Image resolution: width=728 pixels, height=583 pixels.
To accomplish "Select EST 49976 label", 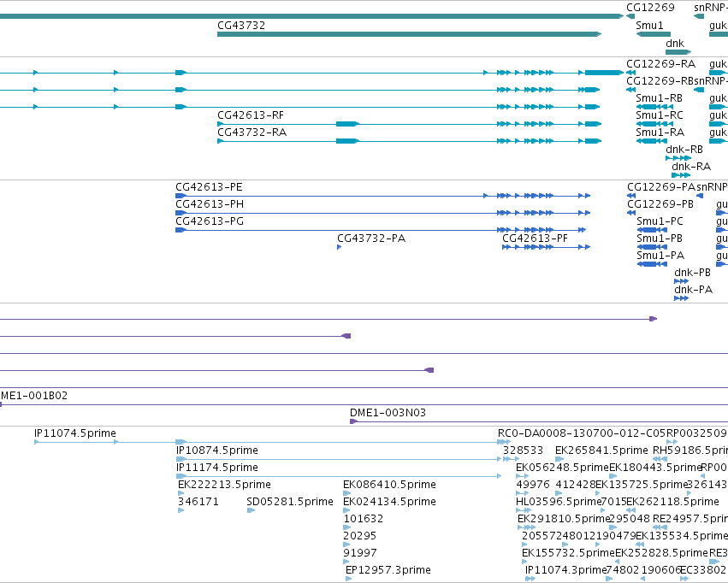I will 533,485.
